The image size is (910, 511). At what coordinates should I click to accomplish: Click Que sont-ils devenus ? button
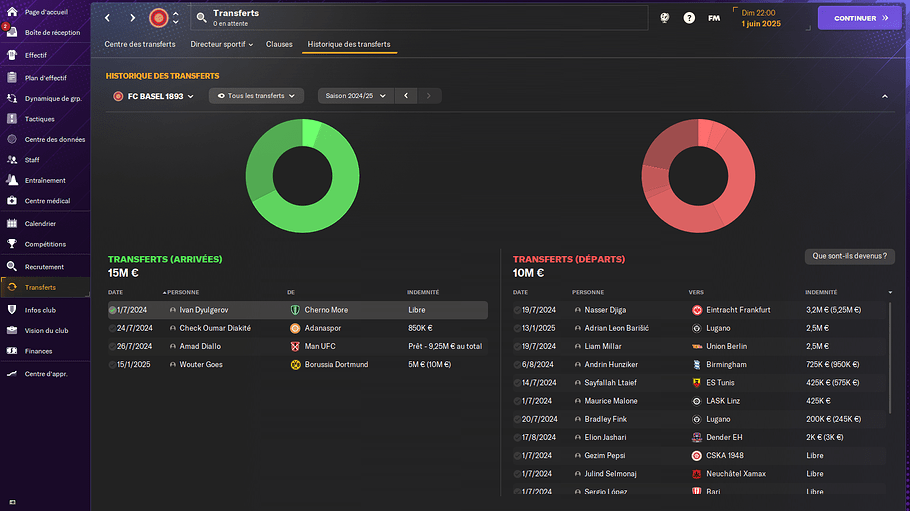point(850,256)
